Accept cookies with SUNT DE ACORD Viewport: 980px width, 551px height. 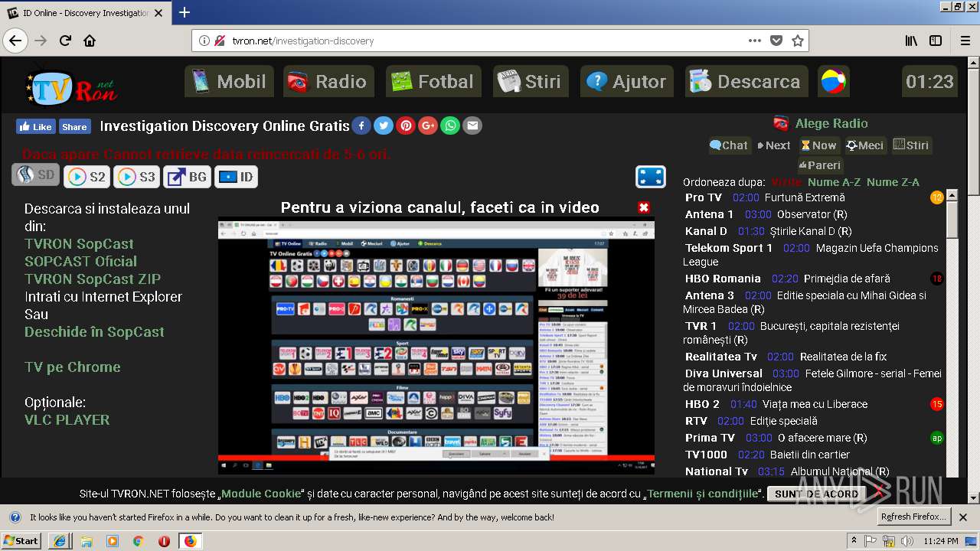click(816, 494)
